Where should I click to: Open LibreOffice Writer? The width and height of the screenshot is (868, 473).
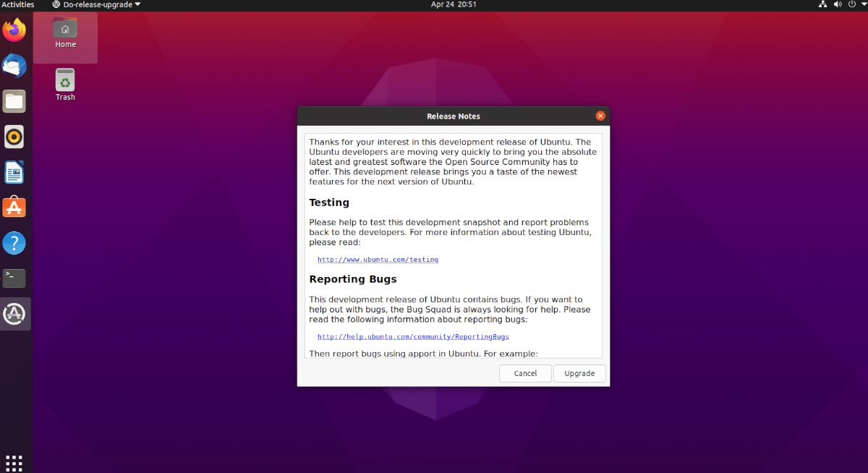coord(14,172)
